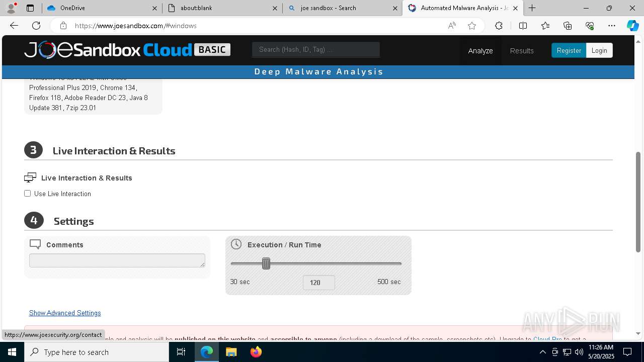Click the Comments speech bubble icon
The image size is (644, 362).
coord(35,244)
